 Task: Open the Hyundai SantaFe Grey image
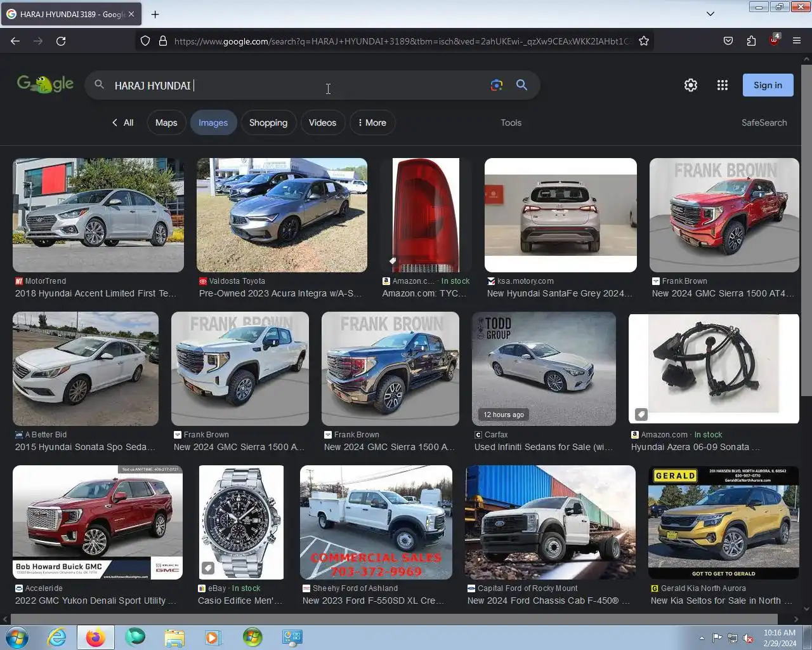[x=561, y=215]
